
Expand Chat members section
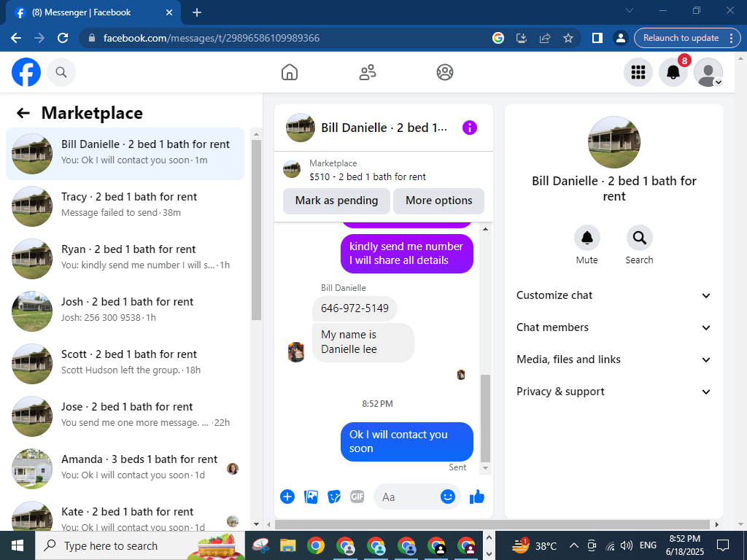click(614, 327)
